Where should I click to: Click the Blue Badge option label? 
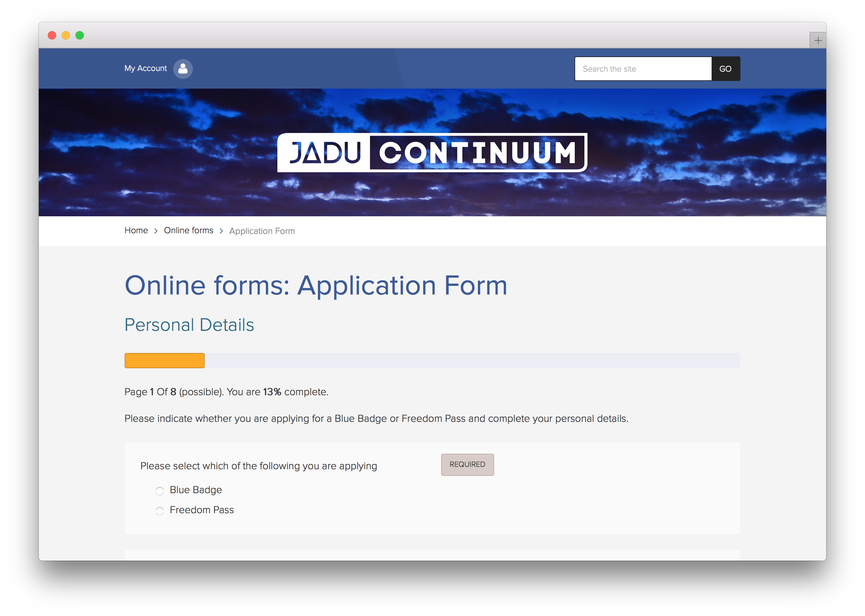tap(195, 490)
